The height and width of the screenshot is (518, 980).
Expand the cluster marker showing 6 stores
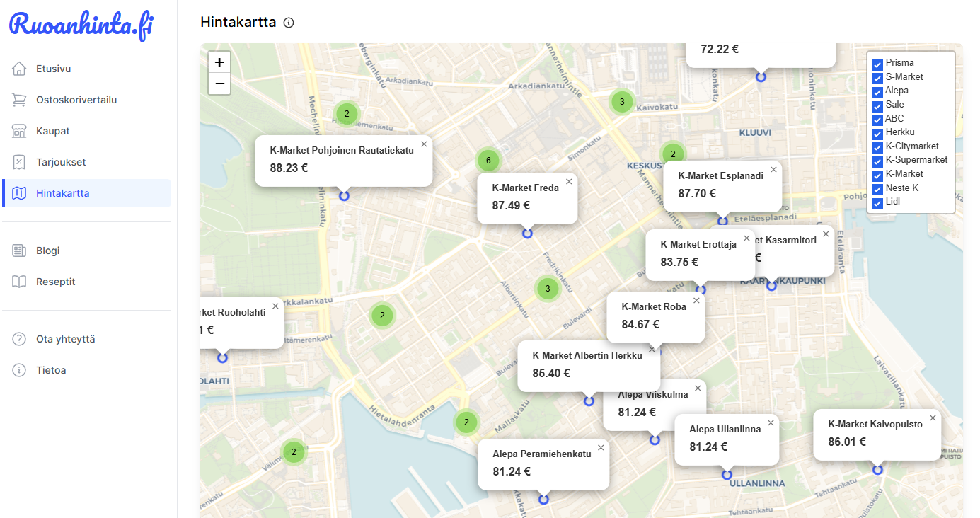point(488,160)
